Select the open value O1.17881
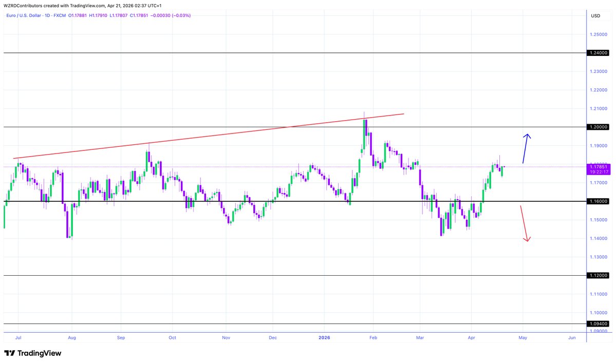This screenshot has width=616, height=364. (78, 16)
